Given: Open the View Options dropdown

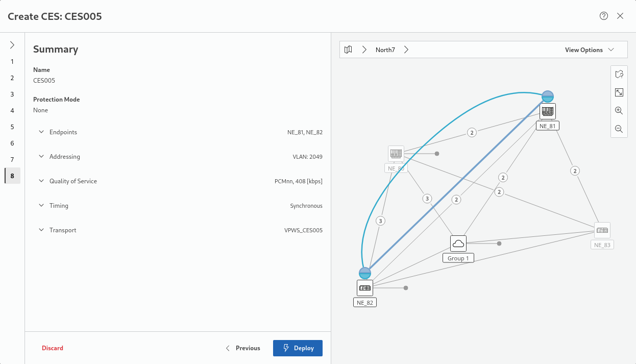Looking at the screenshot, I should 589,50.
